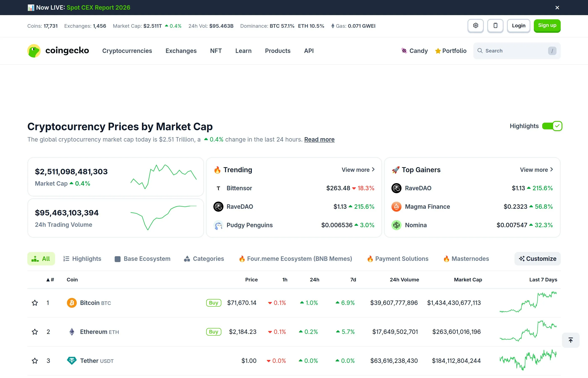Click the Ethereum diamond logo
Screen dimensions: 588x378
(72, 332)
